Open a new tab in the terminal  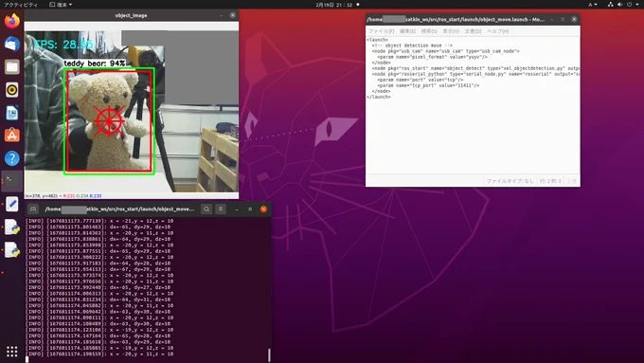pyautogui.click(x=33, y=209)
